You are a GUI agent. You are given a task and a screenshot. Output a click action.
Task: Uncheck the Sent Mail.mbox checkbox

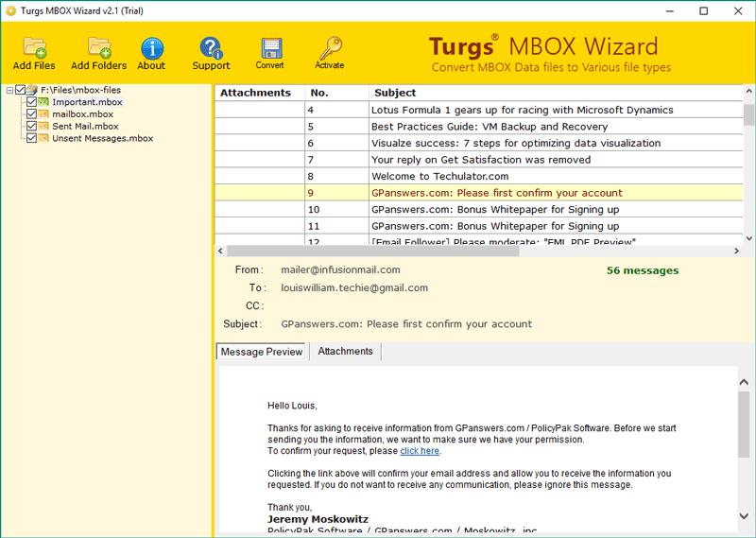point(31,126)
